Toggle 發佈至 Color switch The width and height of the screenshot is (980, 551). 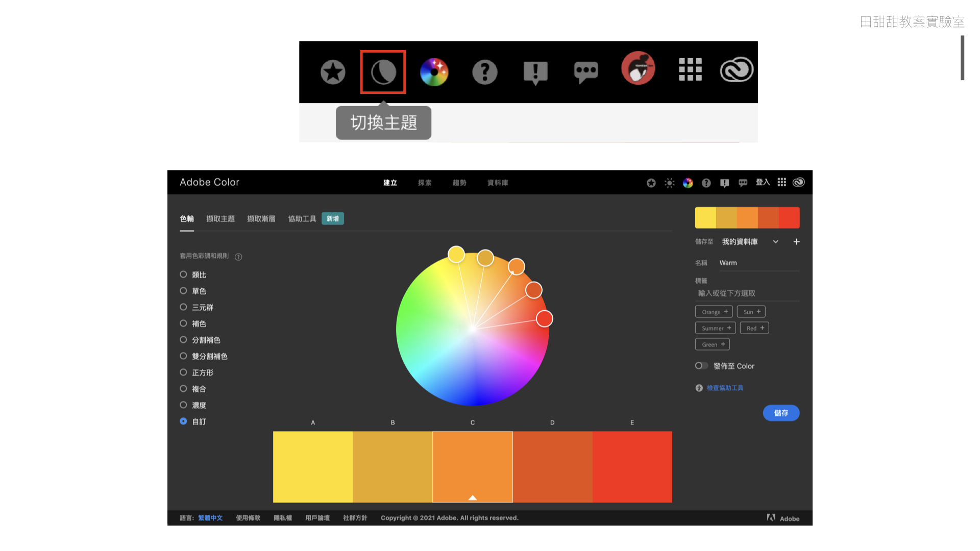[701, 366]
